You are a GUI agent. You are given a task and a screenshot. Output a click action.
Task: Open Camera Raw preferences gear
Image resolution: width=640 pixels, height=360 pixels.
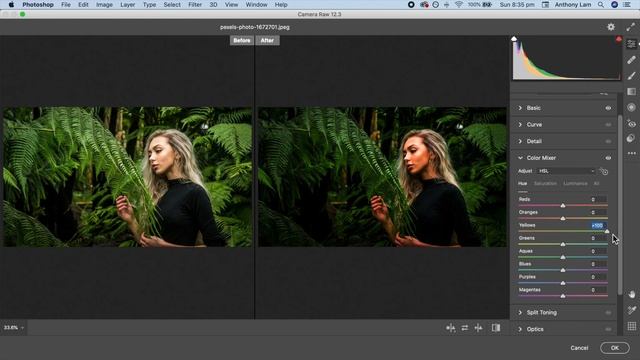611,27
